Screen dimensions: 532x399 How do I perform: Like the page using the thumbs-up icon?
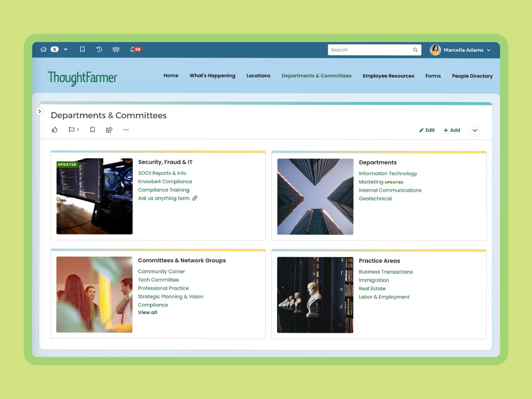(x=55, y=129)
